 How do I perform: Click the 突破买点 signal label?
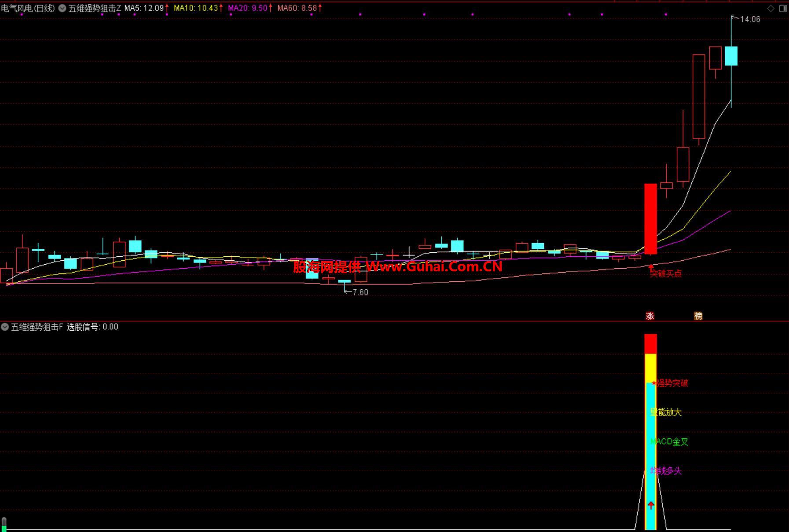coord(666,273)
